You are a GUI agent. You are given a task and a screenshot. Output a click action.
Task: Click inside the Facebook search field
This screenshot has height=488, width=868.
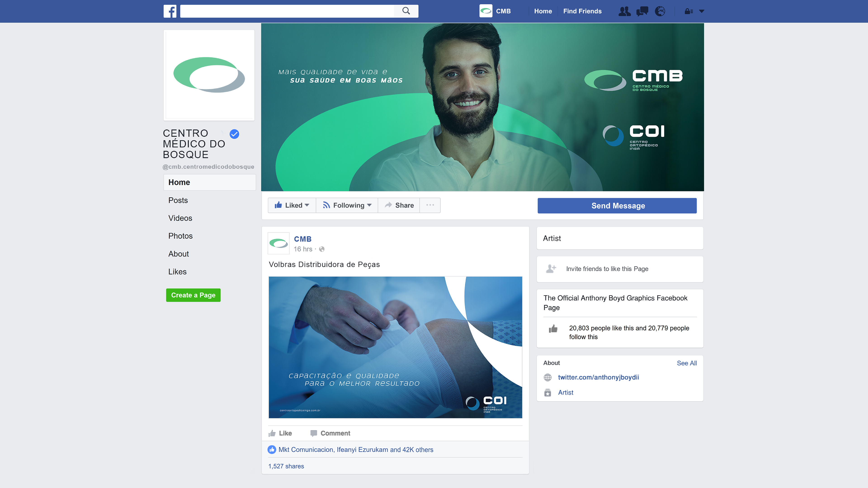point(287,11)
